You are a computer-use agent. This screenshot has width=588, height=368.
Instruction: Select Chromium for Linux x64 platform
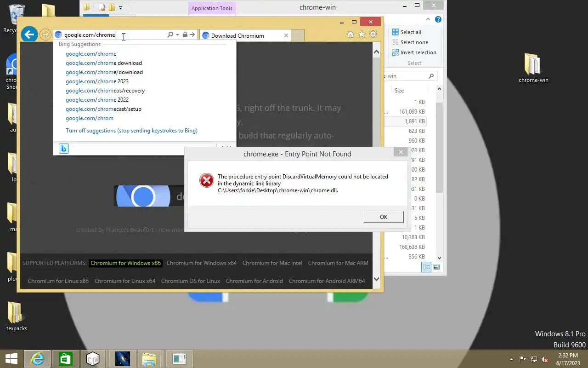125,281
